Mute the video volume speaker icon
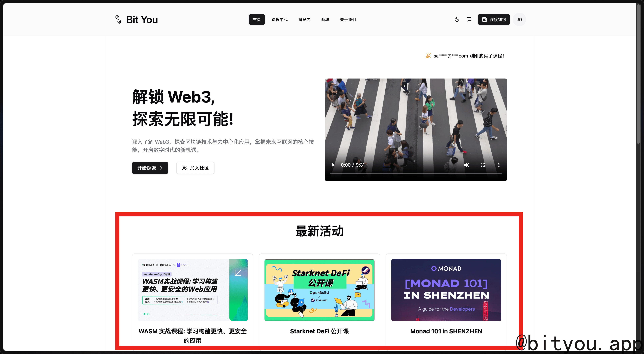 pos(467,165)
